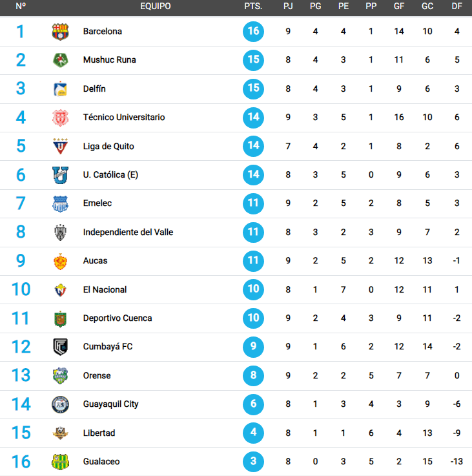Click the Guayaquil City team name

[x=111, y=404]
